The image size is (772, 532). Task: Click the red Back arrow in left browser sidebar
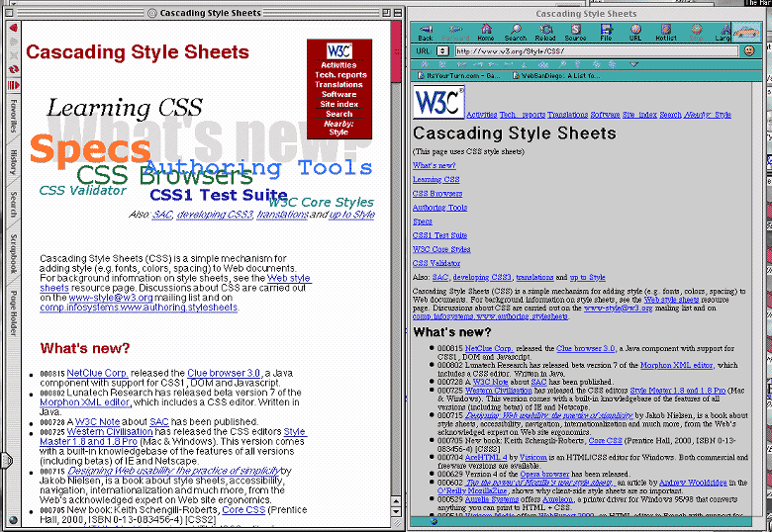pos(13,28)
